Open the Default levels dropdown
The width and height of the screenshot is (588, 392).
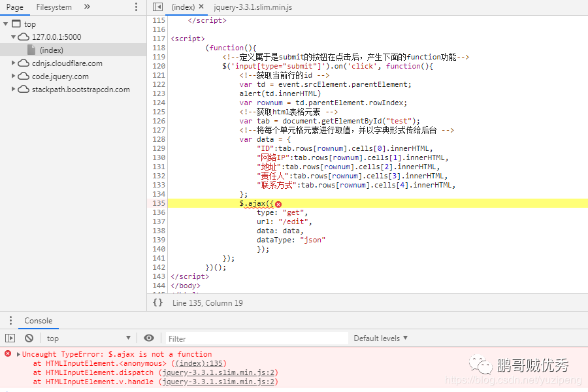(381, 338)
